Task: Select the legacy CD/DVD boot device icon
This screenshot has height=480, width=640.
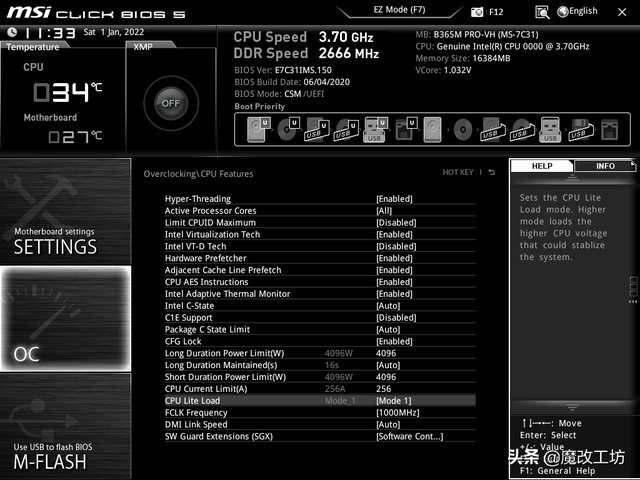Action: [463, 129]
